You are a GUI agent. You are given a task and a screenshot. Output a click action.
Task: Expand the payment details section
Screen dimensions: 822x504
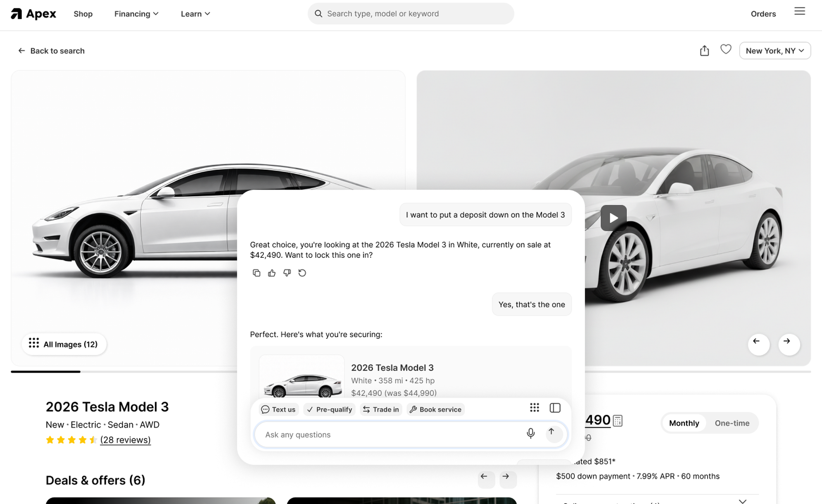coord(743,501)
